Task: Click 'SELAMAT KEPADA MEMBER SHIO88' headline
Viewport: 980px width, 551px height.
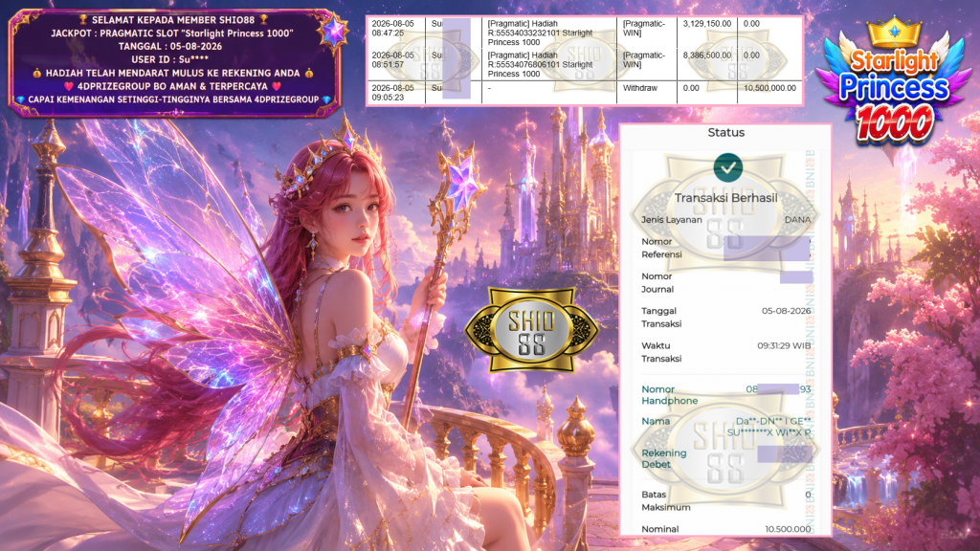Action: (173, 20)
